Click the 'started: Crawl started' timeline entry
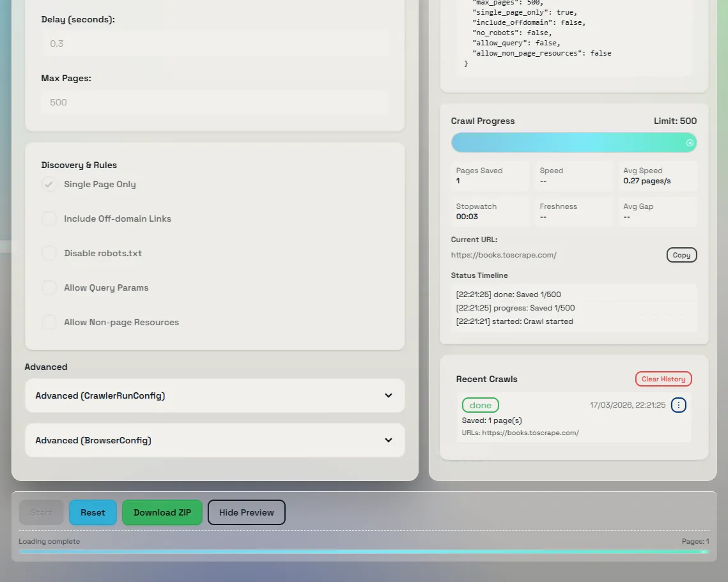This screenshot has height=582, width=728. (515, 321)
